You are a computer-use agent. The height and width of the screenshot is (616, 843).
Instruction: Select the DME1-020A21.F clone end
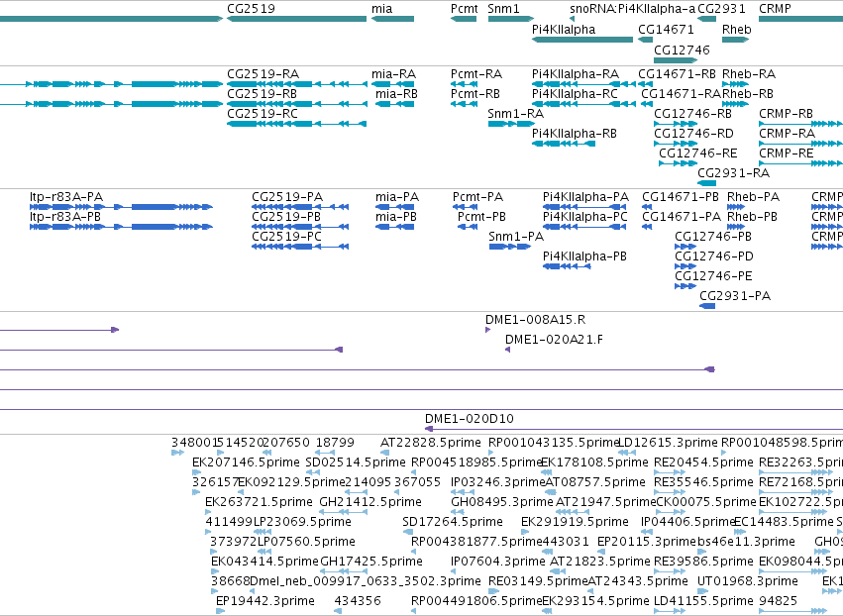point(507,350)
